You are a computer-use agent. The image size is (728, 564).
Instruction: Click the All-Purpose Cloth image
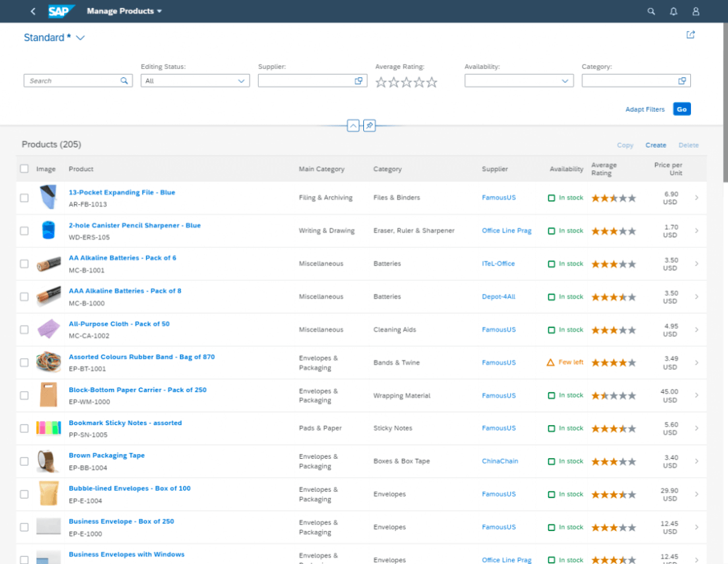[x=49, y=329]
